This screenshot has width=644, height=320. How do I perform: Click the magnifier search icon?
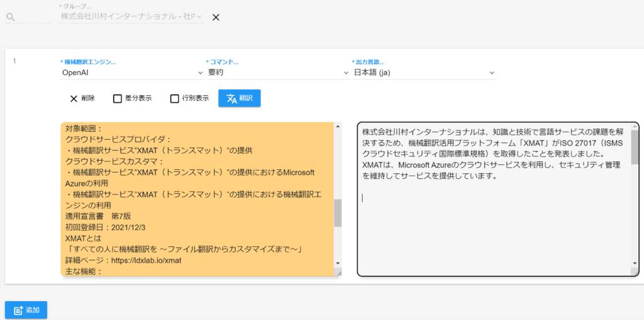click(x=10, y=17)
